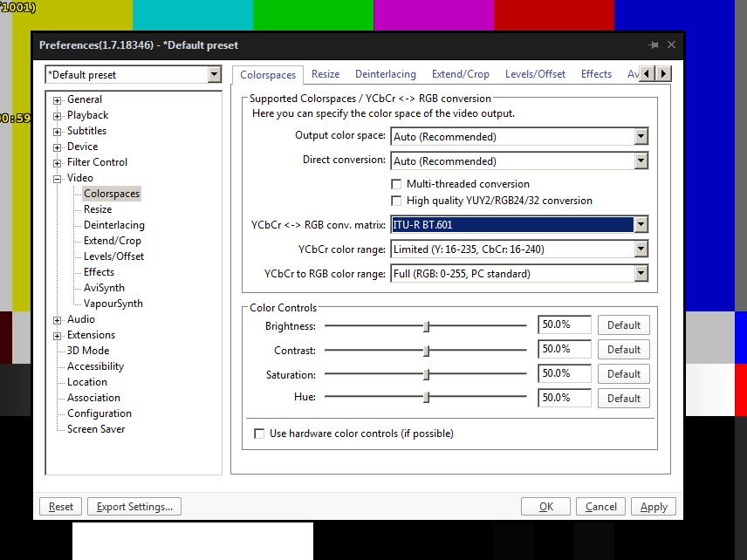Viewport: 747px width, 560px height.
Task: Select VapourSynth in the tree
Action: pyautogui.click(x=113, y=304)
